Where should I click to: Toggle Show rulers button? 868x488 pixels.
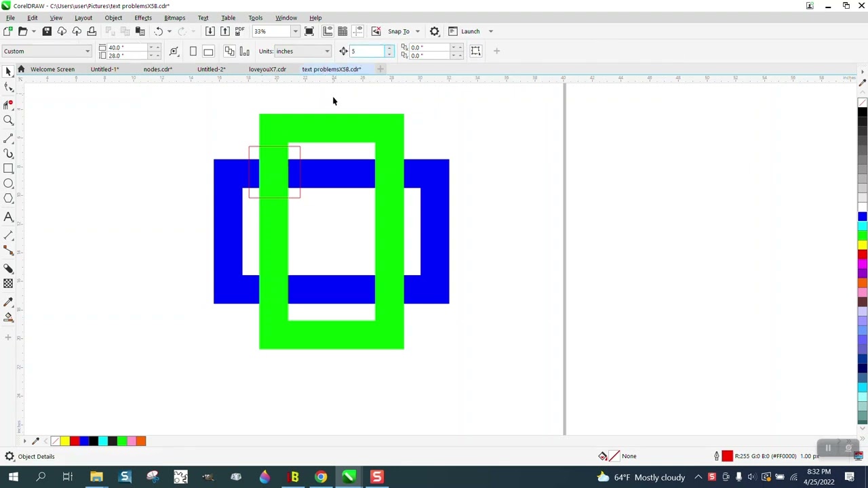click(x=328, y=31)
